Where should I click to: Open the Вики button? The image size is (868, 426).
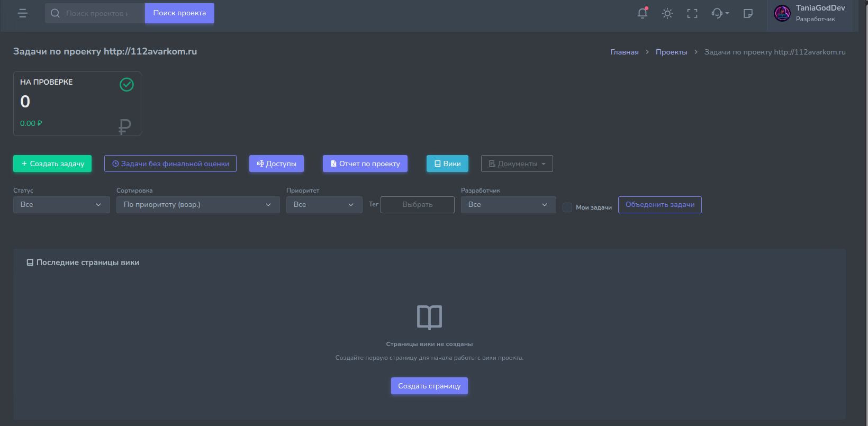point(447,164)
